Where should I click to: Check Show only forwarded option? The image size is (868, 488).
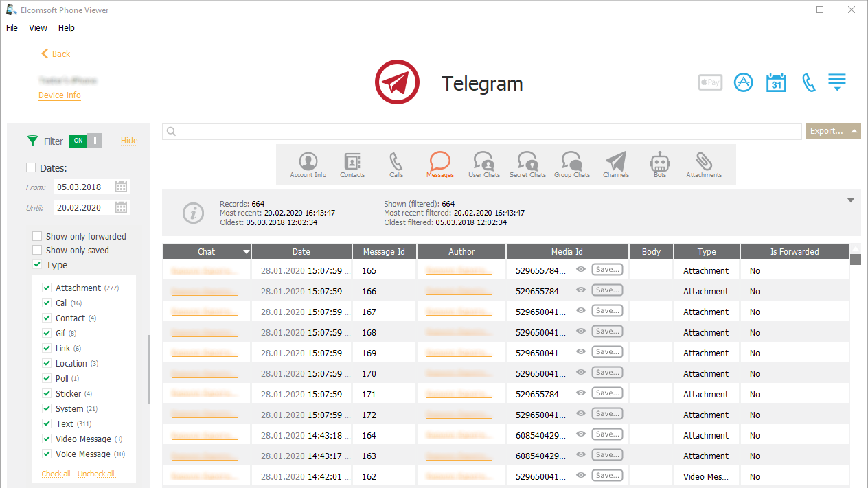[x=37, y=236]
